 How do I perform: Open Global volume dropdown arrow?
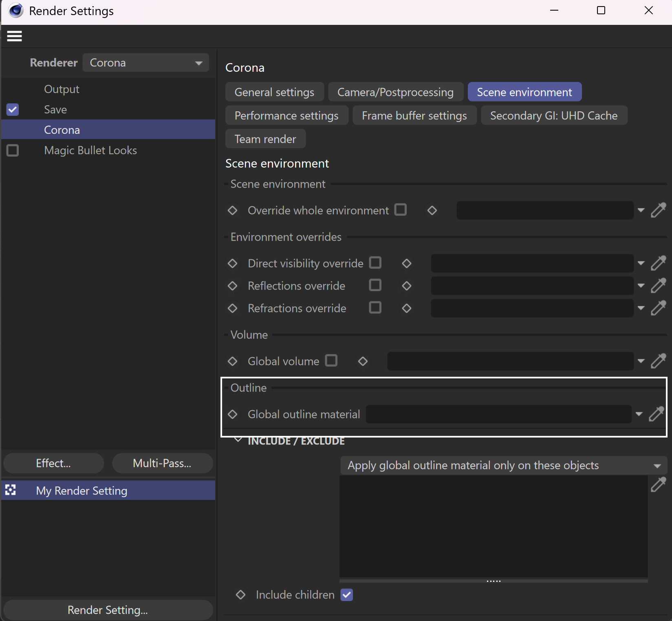[x=641, y=361]
